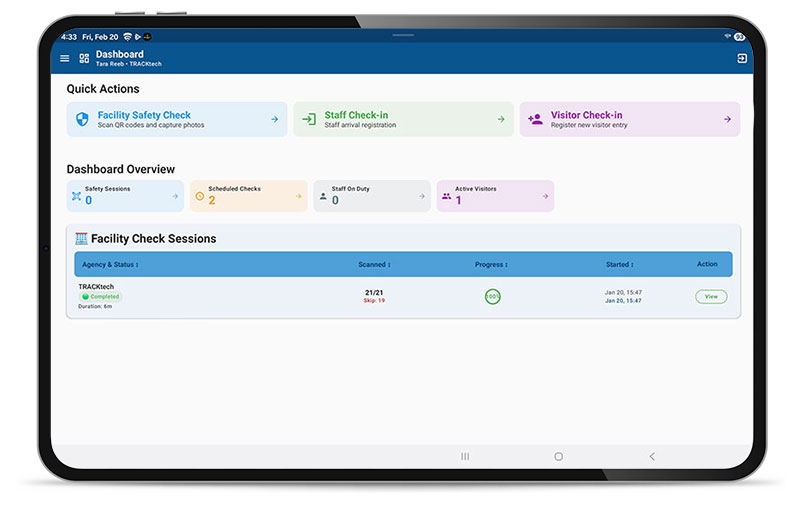Sort table by Agency & Status column
800x510 pixels.
click(110, 265)
